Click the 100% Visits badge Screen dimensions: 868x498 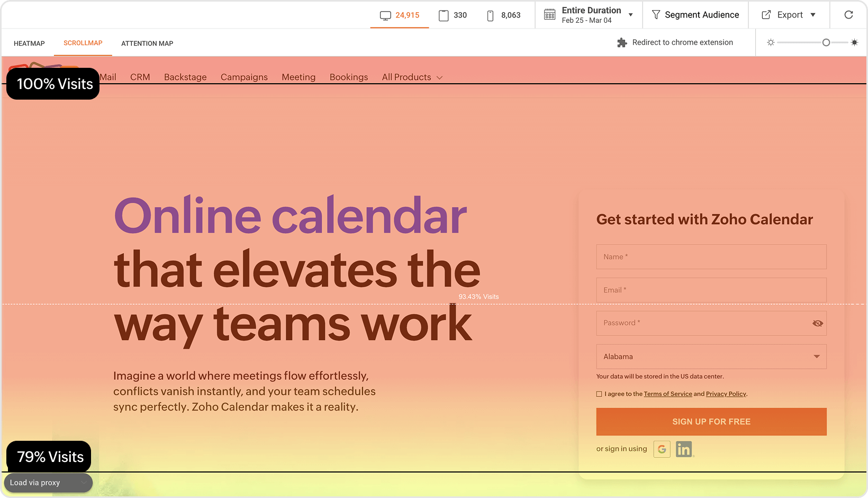coord(53,84)
